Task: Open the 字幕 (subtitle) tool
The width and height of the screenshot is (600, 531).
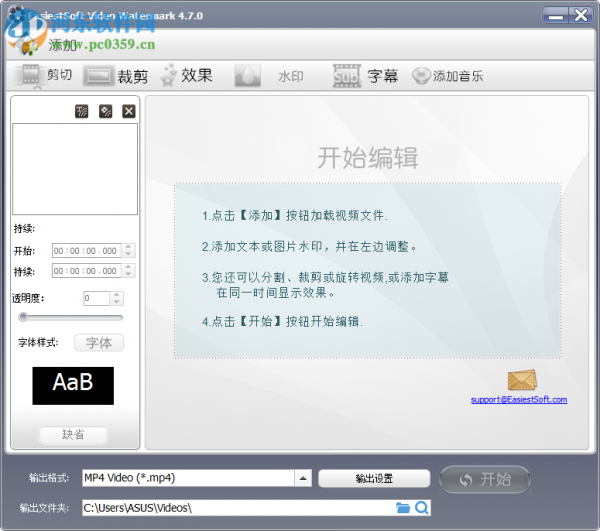Action: 365,76
